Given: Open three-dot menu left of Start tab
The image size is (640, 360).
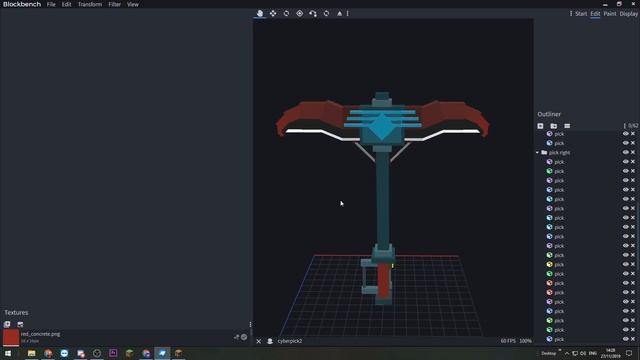Looking at the screenshot, I should click(x=571, y=13).
